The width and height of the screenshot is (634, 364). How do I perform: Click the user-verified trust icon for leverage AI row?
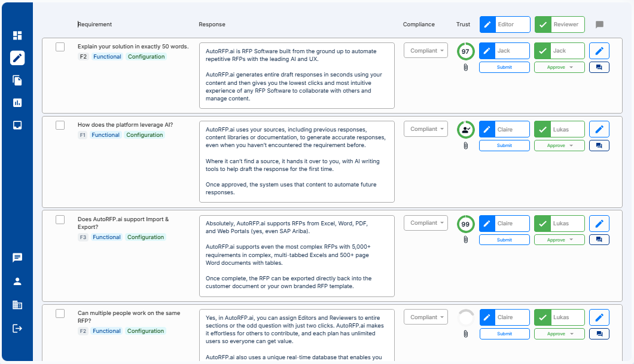(466, 130)
